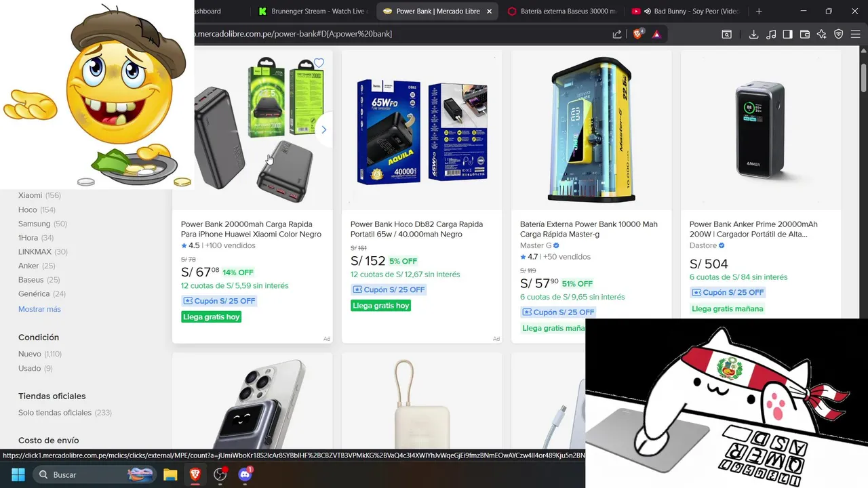Open the Brave Rewards triangle icon
The height and width of the screenshot is (488, 868).
pos(656,34)
